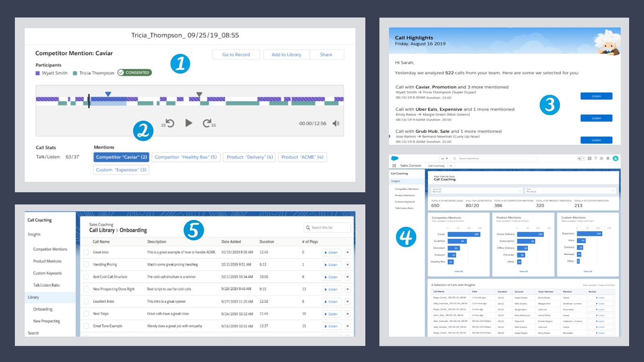Listen to the Caviar, Promotion highlighted call
Viewport: 644px width, 362px height.
click(x=596, y=96)
